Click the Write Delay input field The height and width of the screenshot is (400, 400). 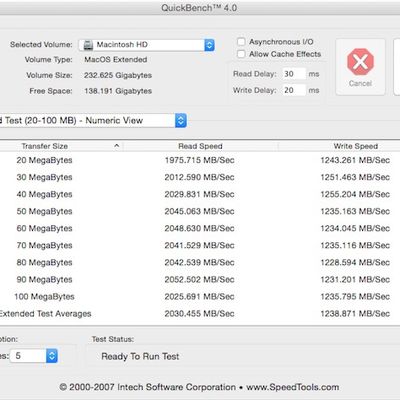click(x=294, y=90)
